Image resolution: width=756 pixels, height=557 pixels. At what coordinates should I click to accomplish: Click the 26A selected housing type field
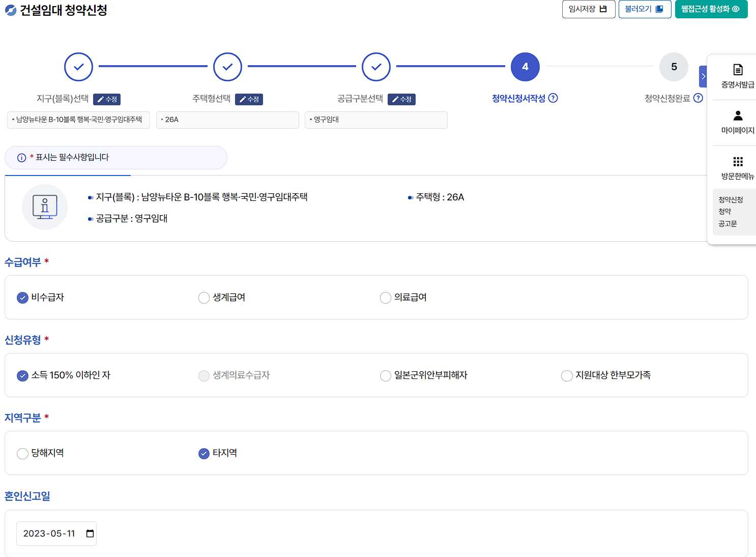[227, 120]
